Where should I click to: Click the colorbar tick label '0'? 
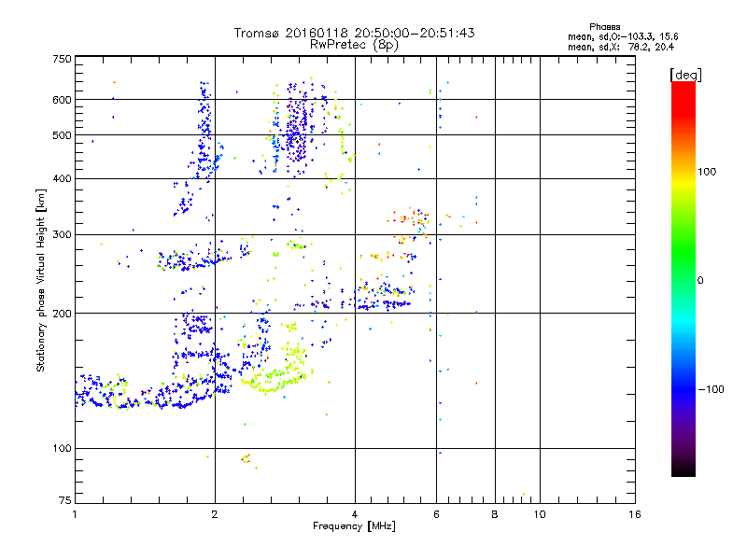[x=699, y=281]
